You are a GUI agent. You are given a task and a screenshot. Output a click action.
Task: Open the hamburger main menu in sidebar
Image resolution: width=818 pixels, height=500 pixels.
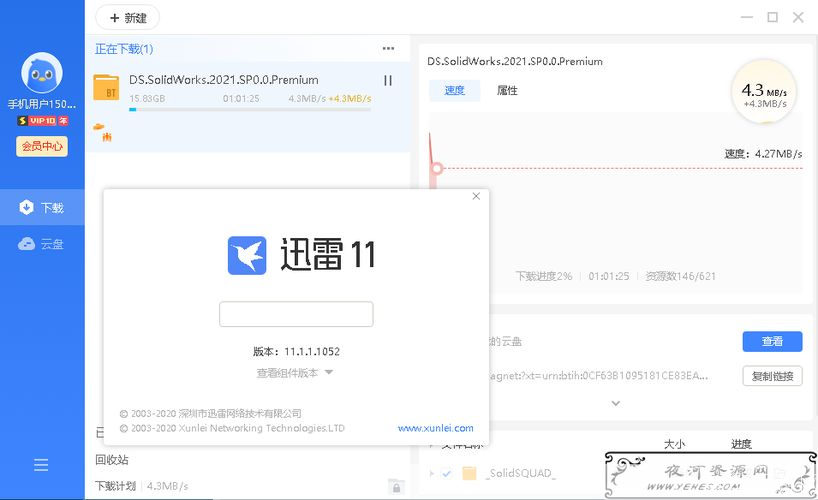41,465
